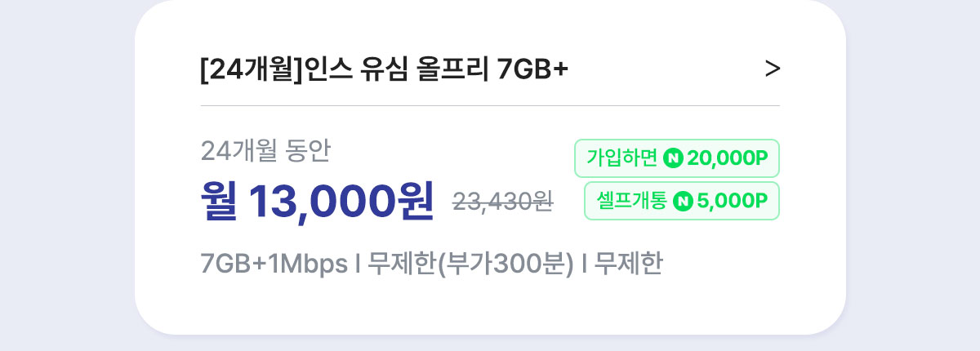Click the Naver N icon beside 20,000P
This screenshot has width=980, height=351.
click(674, 158)
